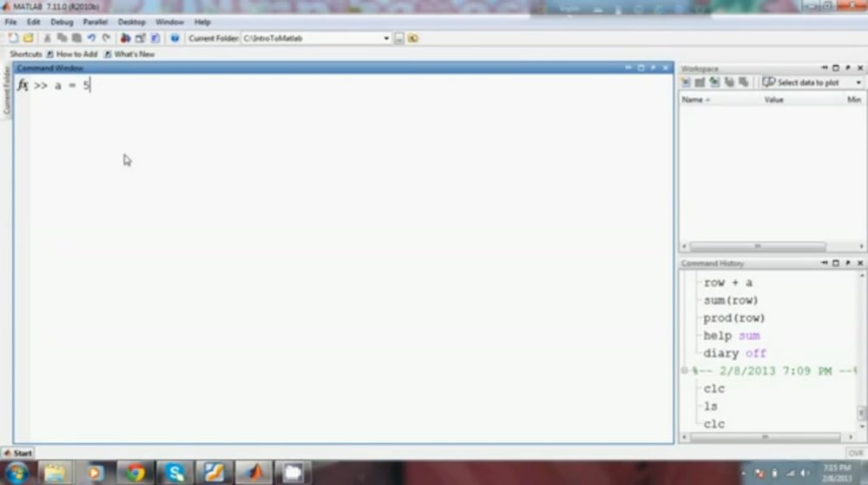The width and height of the screenshot is (868, 485).
Task: Click the Copy toolbar icon
Action: 62,38
